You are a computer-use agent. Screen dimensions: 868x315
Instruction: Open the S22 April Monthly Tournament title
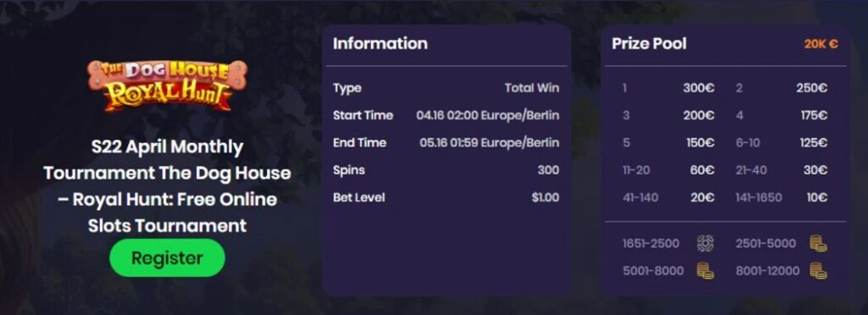pos(167,186)
